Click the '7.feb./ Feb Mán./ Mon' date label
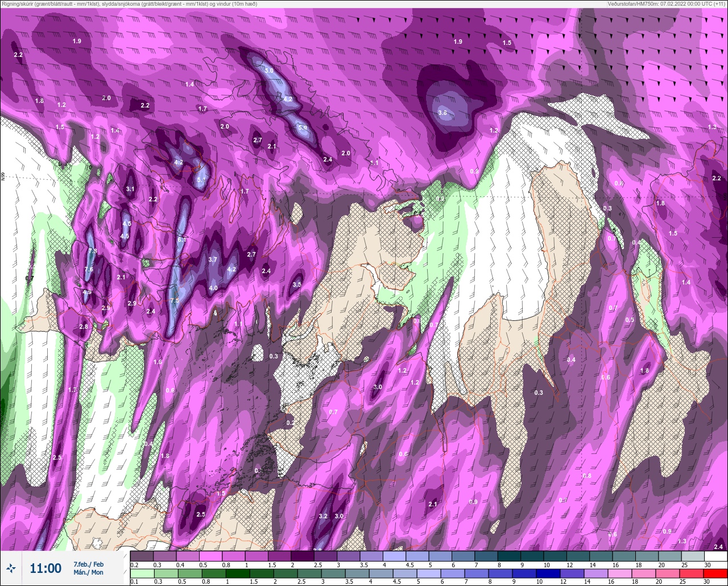The height and width of the screenshot is (586, 728). pyautogui.click(x=89, y=568)
